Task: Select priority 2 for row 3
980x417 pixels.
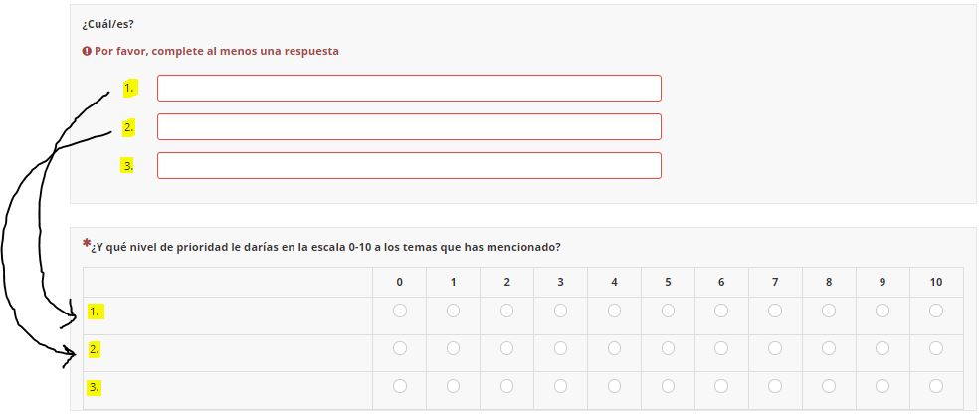Action: point(507,386)
